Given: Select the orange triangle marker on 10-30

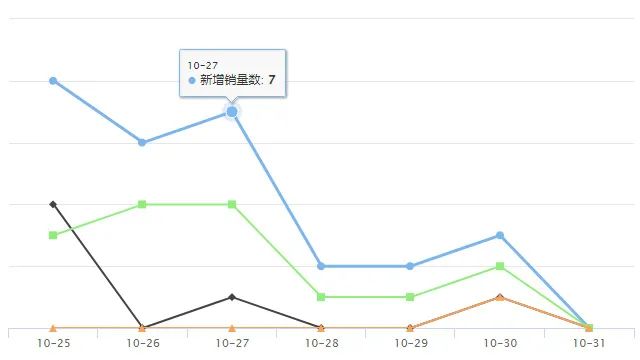Looking at the screenshot, I should point(500,297).
